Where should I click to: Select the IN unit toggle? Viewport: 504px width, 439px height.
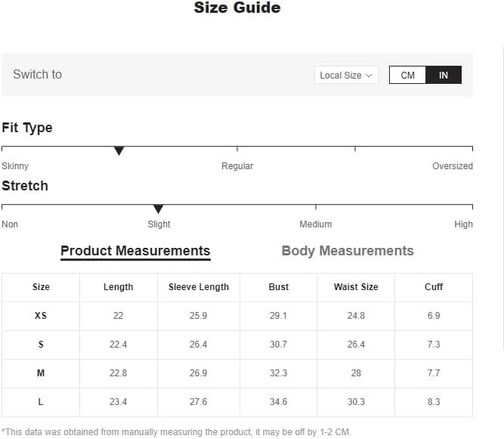444,75
